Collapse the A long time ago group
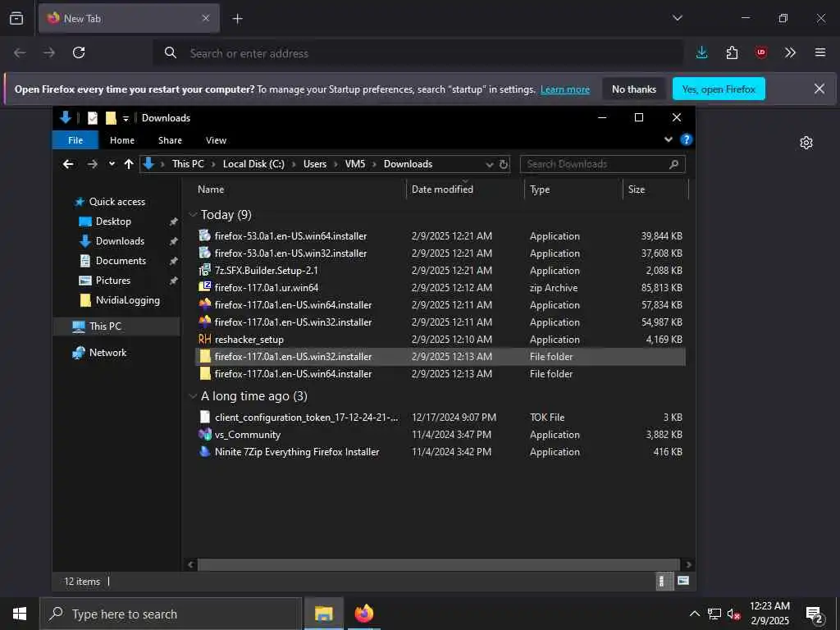The width and height of the screenshot is (840, 630). point(193,396)
